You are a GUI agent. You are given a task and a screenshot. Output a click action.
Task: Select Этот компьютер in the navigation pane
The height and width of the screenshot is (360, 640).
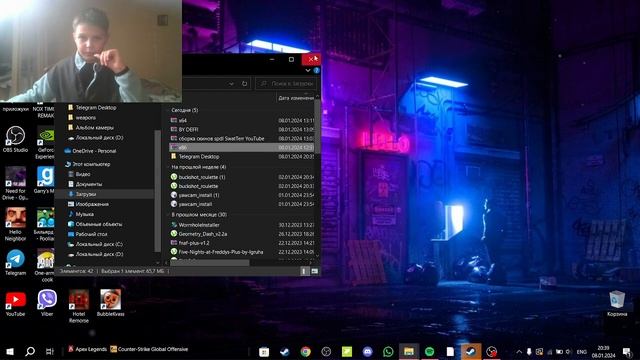91,164
